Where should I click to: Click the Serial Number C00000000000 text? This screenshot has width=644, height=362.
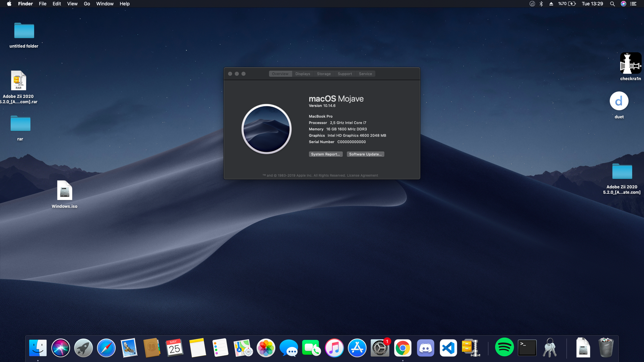click(x=337, y=142)
